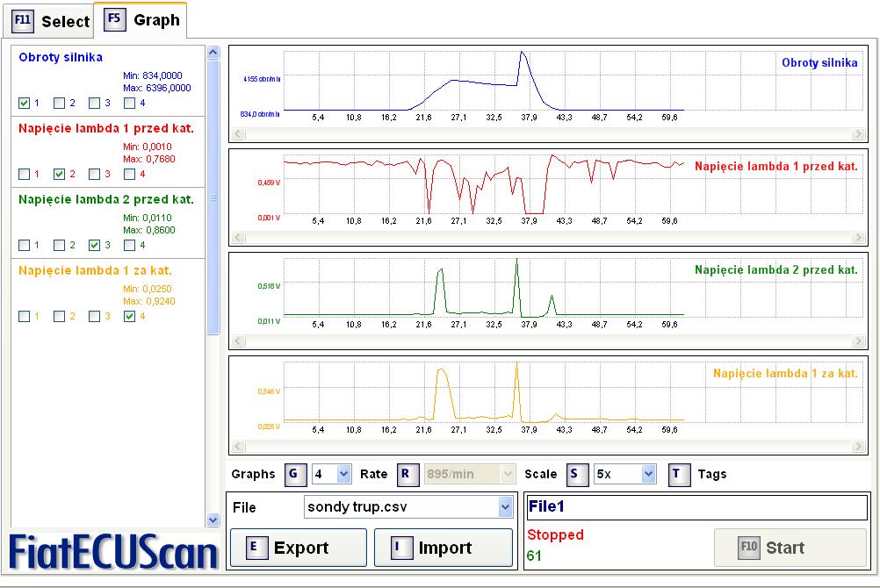This screenshot has height=588, width=880.
Task: Click the G key icon next to Graphs
Action: pyautogui.click(x=296, y=475)
